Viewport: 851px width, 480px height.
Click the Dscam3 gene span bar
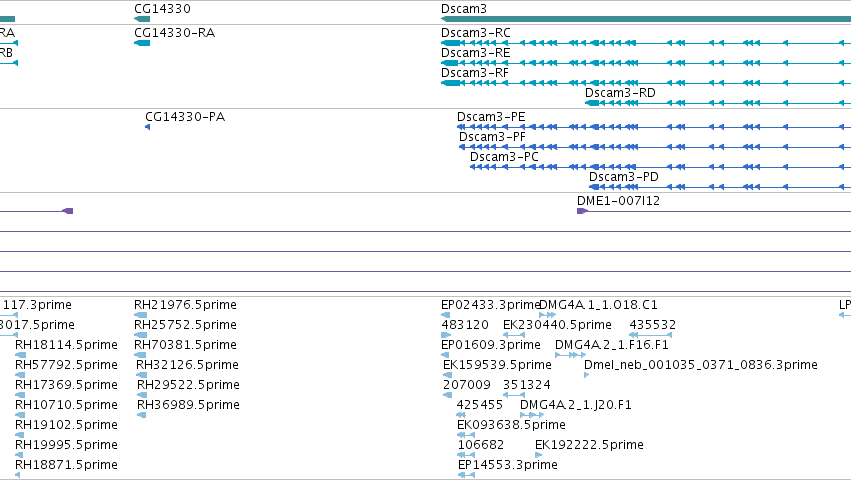point(646,19)
